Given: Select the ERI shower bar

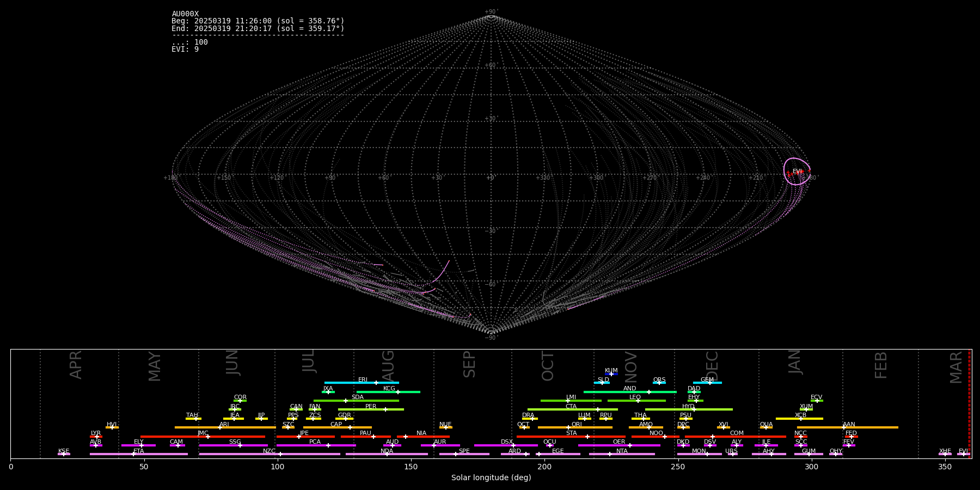Looking at the screenshot, I should [x=362, y=383].
